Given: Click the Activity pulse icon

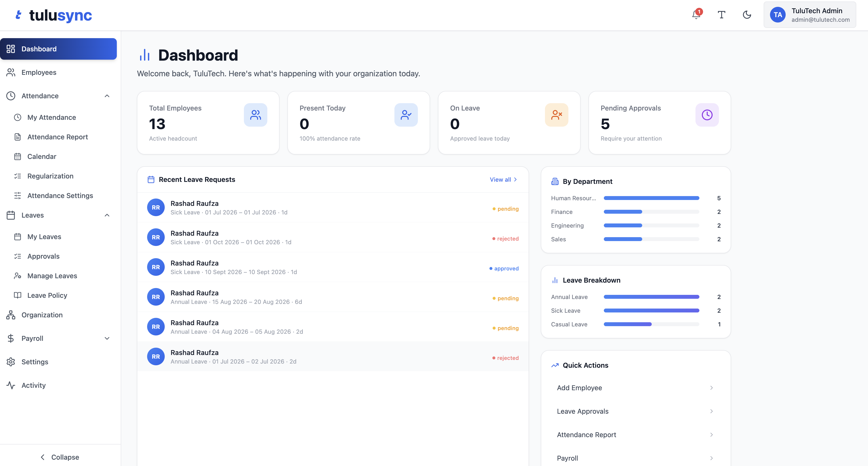Looking at the screenshot, I should coord(11,385).
